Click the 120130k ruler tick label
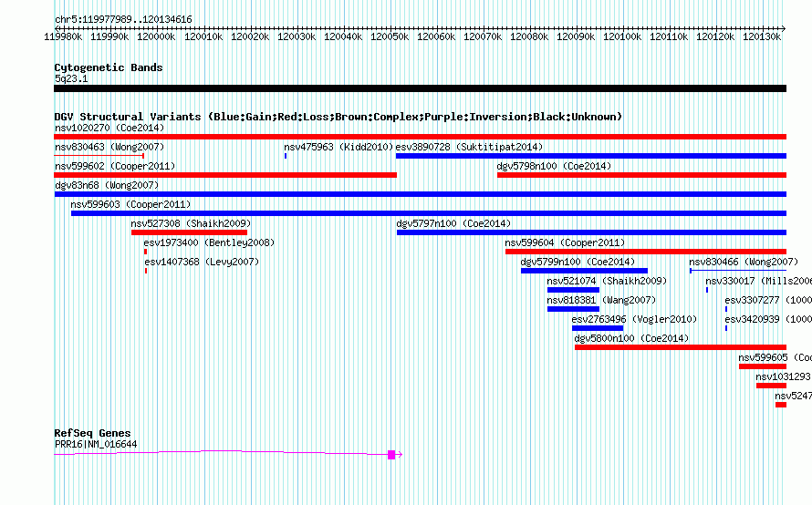This screenshot has height=505, width=812. pos(762,37)
